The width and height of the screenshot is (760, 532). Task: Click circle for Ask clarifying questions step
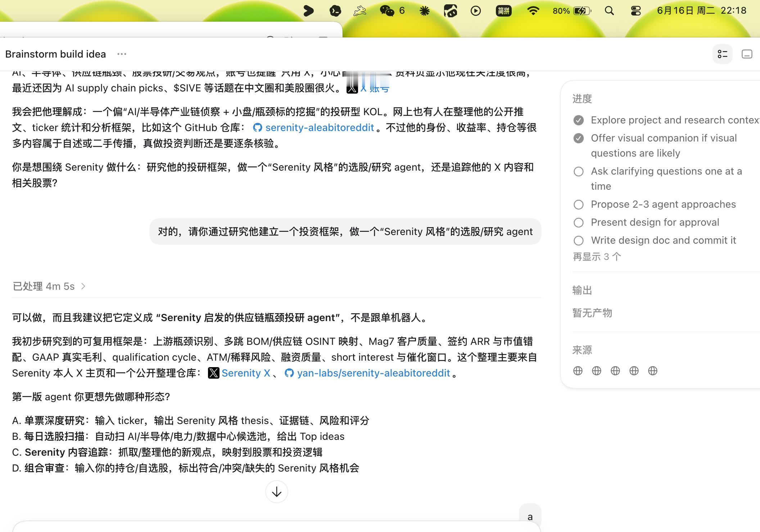click(x=579, y=171)
